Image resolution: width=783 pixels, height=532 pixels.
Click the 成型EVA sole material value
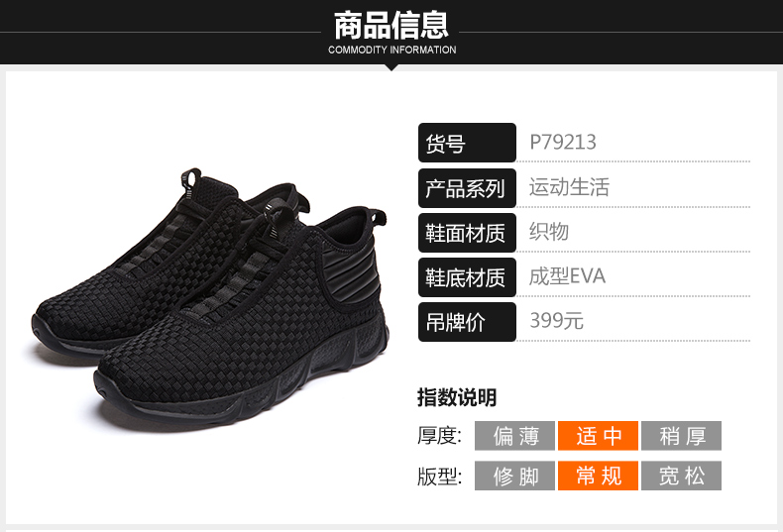tap(567, 276)
